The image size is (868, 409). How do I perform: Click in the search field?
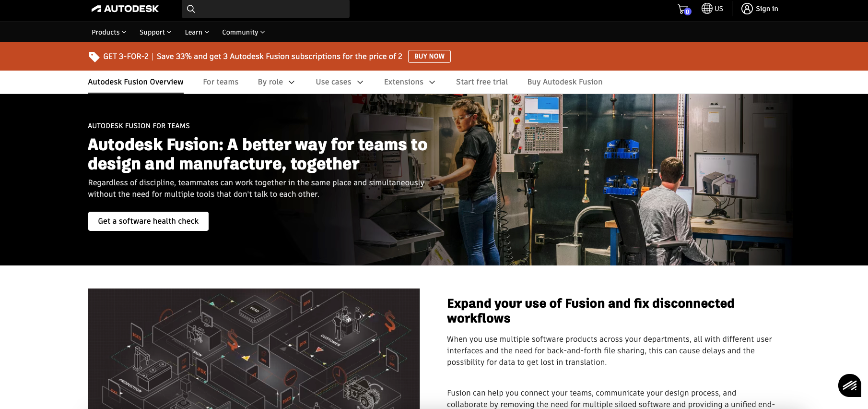click(x=266, y=9)
